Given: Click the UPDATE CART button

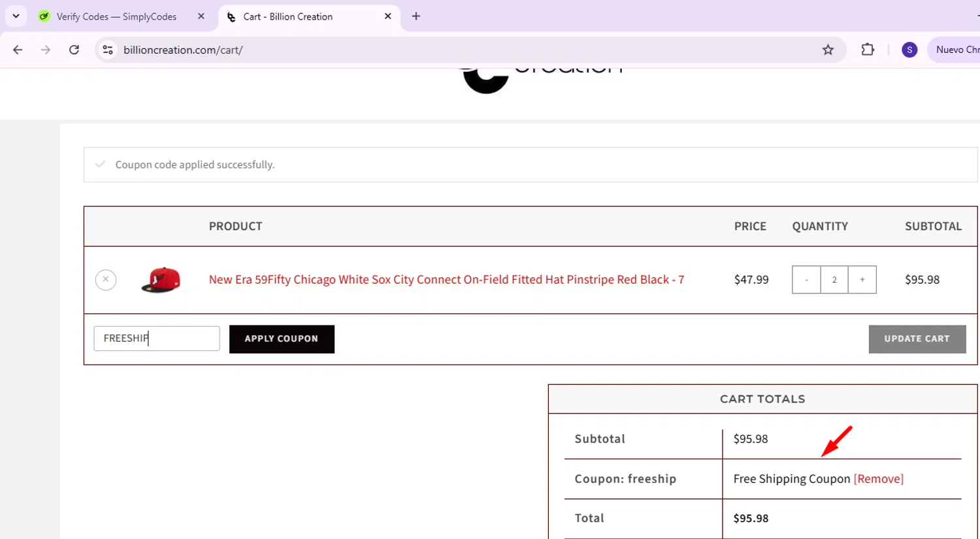Looking at the screenshot, I should 917,339.
